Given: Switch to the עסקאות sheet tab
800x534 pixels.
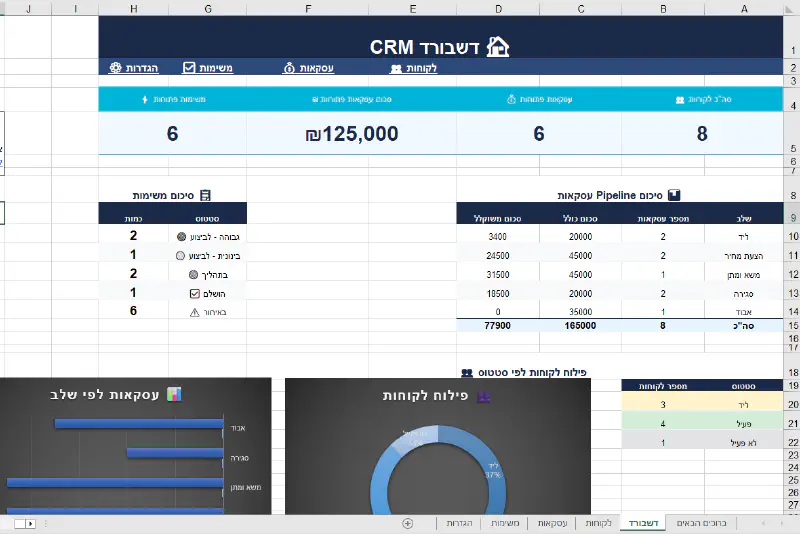Looking at the screenshot, I should click(x=553, y=523).
